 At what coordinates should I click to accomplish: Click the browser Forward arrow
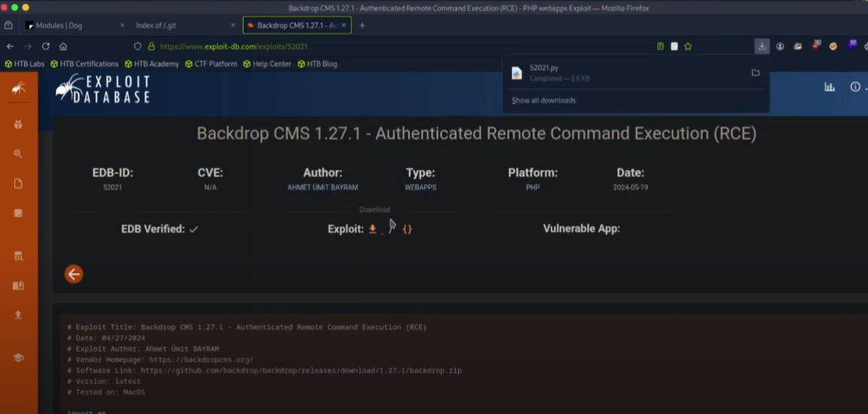tap(28, 46)
